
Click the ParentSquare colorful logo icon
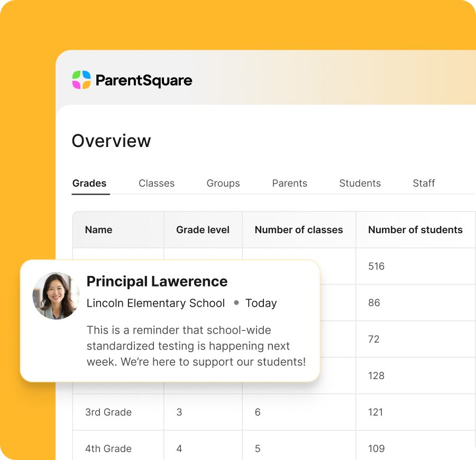coord(81,80)
